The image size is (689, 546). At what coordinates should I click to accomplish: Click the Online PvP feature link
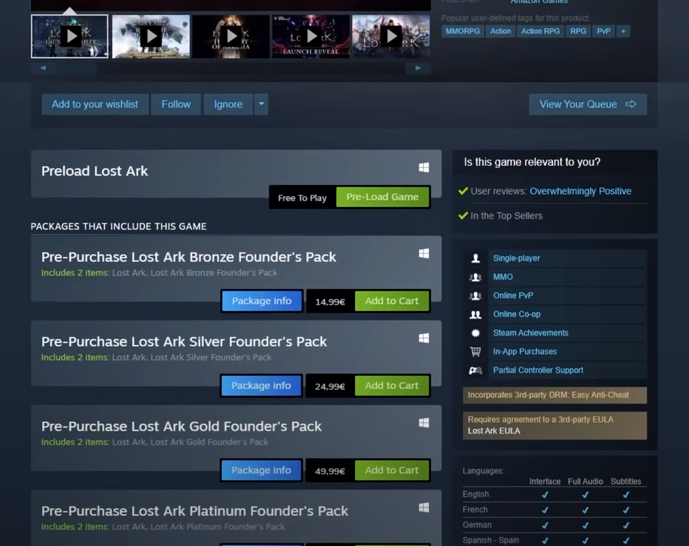[x=513, y=296]
